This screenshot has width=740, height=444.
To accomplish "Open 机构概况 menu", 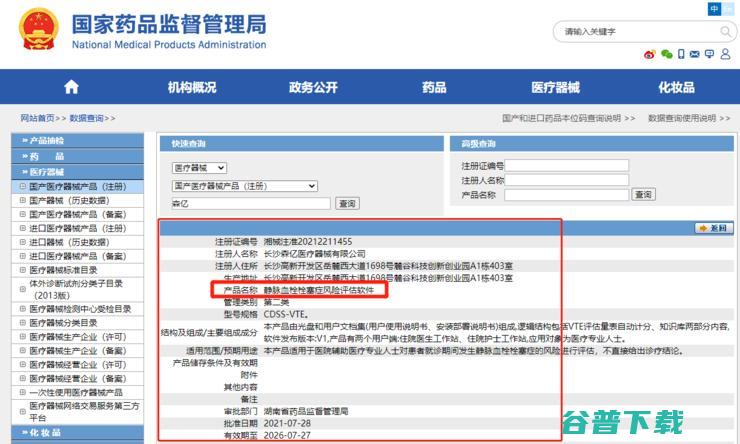I will [192, 87].
